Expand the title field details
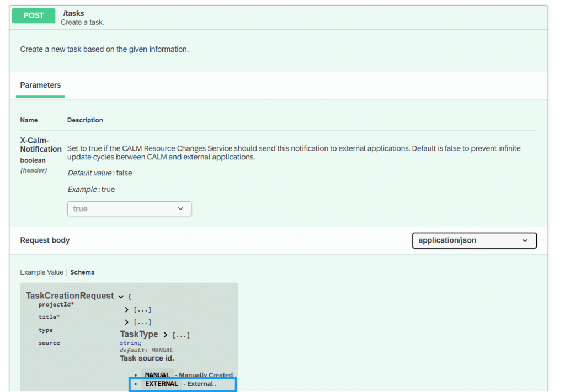565x392 pixels. [x=126, y=322]
